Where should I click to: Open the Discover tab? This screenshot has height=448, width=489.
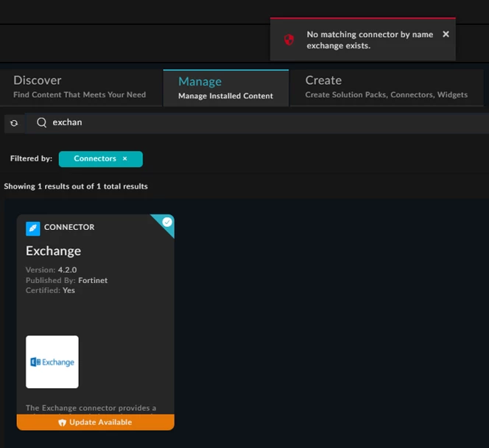pos(81,88)
